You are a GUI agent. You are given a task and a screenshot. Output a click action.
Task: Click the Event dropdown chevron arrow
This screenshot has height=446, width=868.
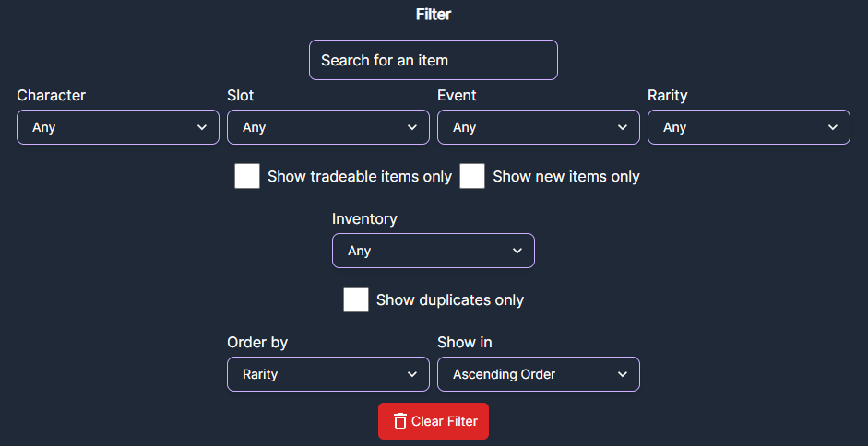623,127
